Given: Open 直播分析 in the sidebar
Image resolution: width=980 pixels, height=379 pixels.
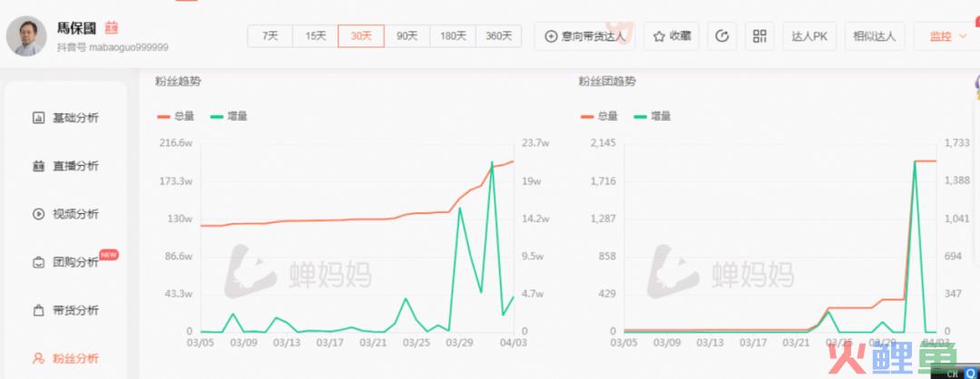Looking at the screenshot, I should (x=65, y=165).
